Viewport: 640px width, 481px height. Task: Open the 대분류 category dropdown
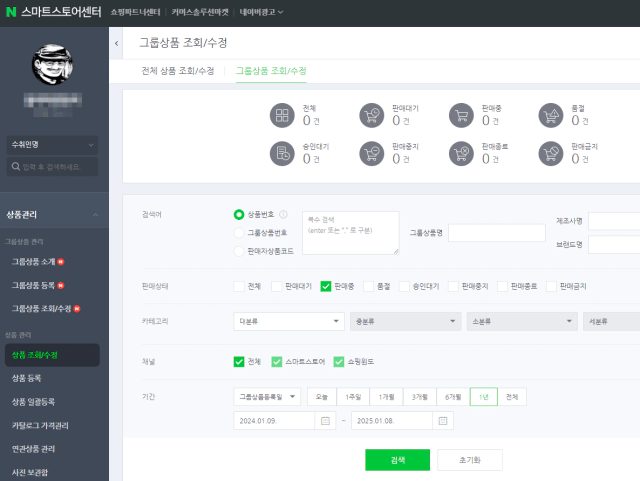(289, 321)
